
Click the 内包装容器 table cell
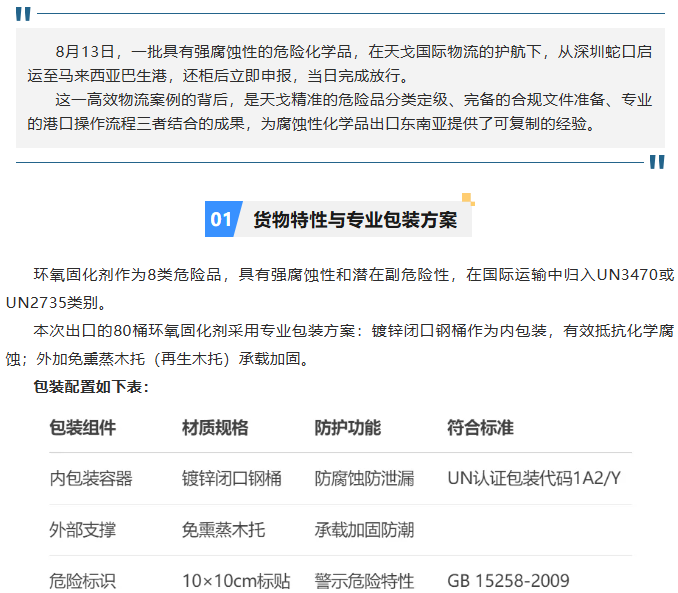click(91, 478)
